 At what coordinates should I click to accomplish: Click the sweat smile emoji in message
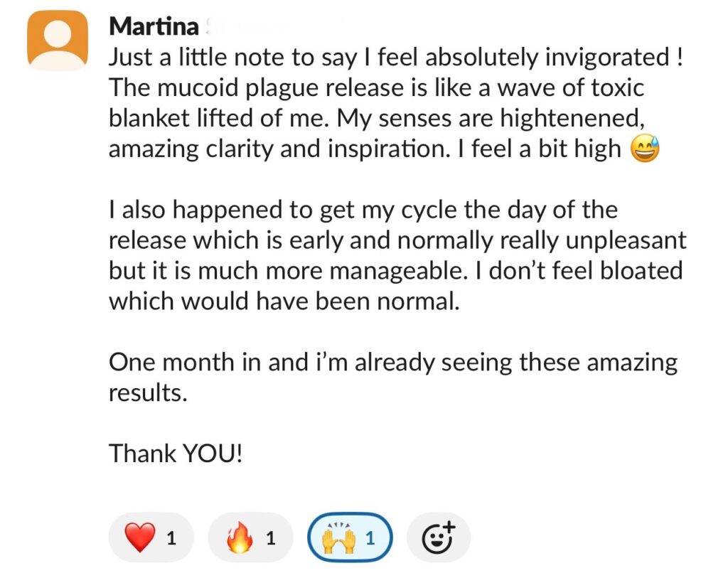pyautogui.click(x=646, y=149)
